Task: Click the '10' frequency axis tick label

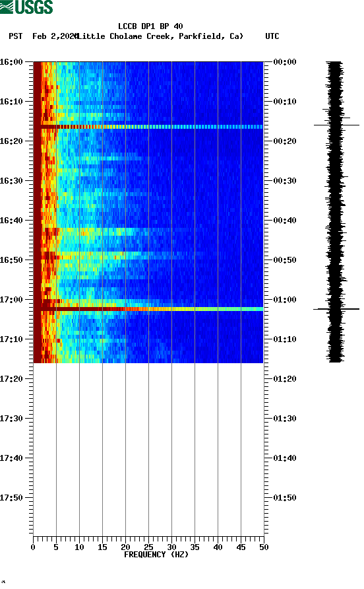Action: click(x=79, y=547)
